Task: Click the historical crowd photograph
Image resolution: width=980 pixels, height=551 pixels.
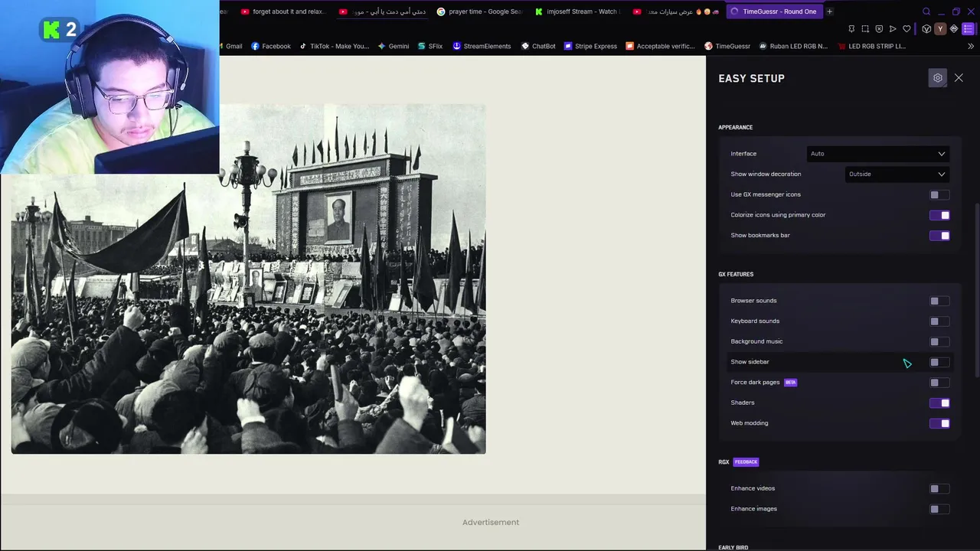Action: [249, 279]
